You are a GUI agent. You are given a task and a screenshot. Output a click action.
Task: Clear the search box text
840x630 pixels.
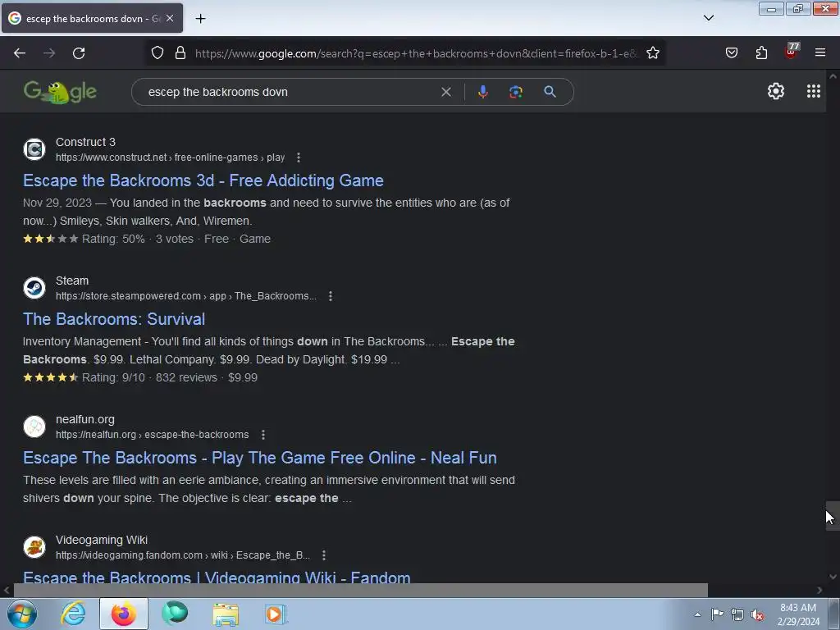[x=445, y=92]
